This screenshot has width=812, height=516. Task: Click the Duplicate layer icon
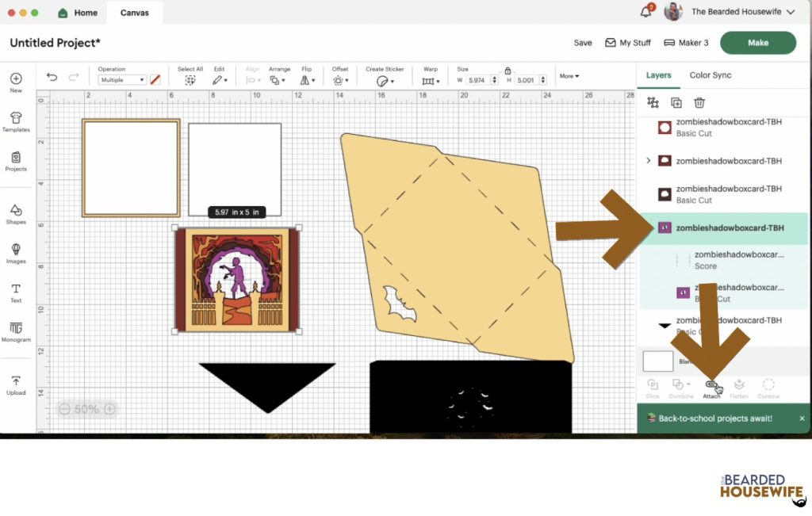pyautogui.click(x=676, y=102)
